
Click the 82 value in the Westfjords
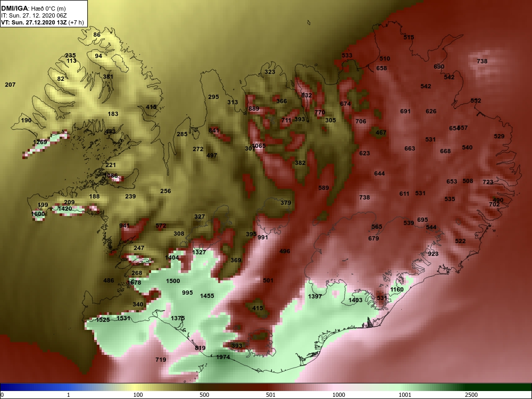61,79
